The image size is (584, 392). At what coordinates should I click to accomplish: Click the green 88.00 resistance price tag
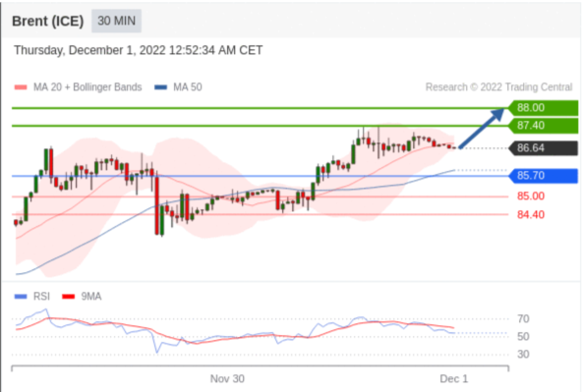click(x=543, y=108)
